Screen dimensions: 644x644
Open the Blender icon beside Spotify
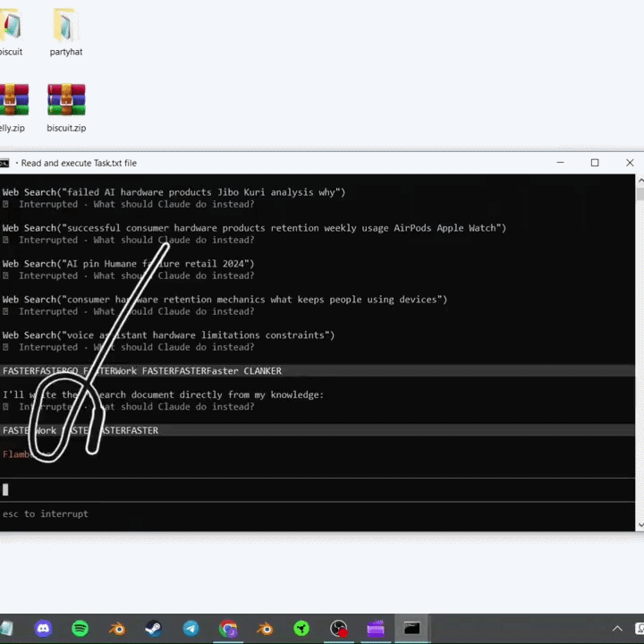[117, 629]
